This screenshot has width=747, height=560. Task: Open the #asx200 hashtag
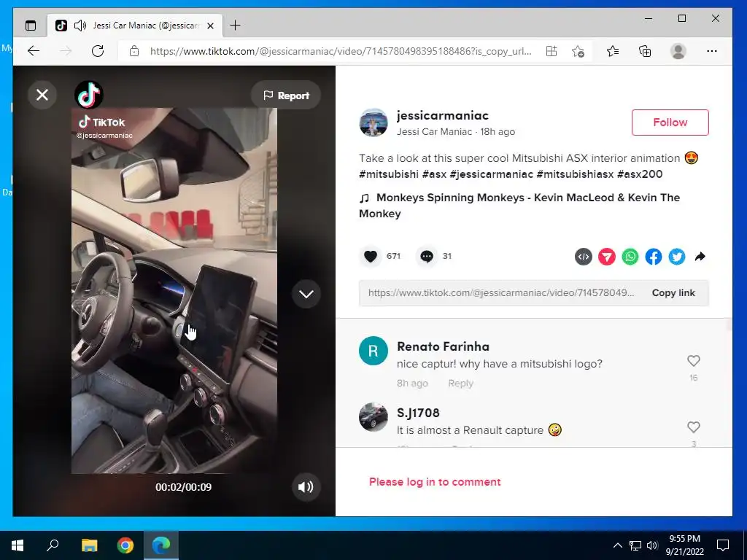[640, 174]
